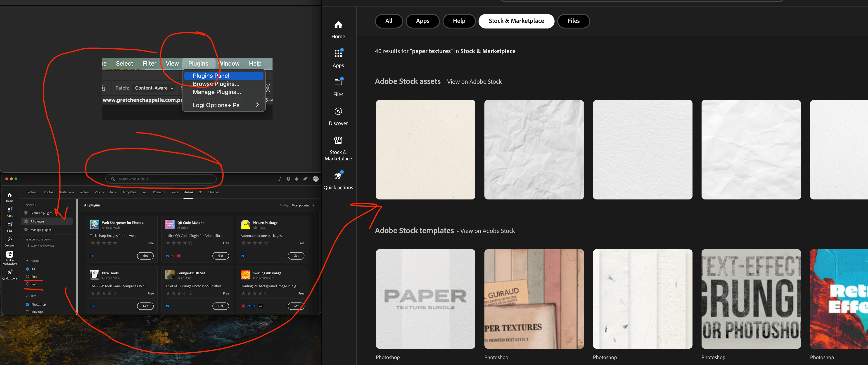Select the Free pricing radio button
868x365 pixels.
[28, 276]
